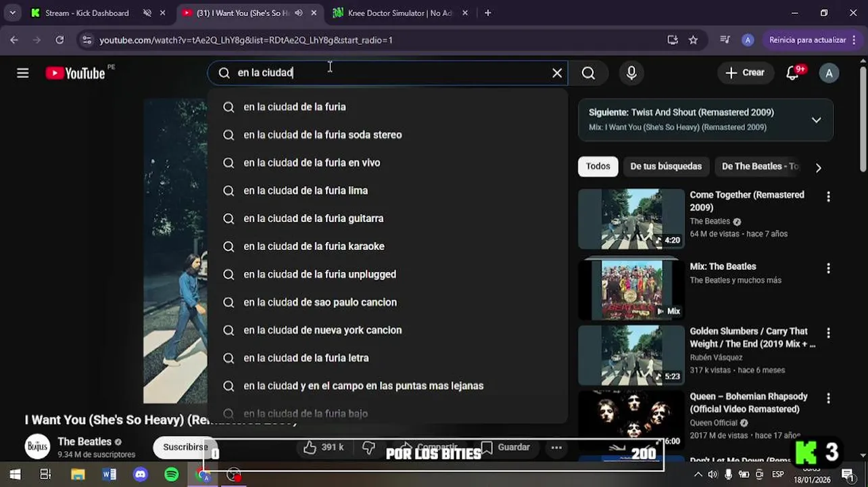
Task: Open a new browser tab
Action: pyautogui.click(x=487, y=13)
